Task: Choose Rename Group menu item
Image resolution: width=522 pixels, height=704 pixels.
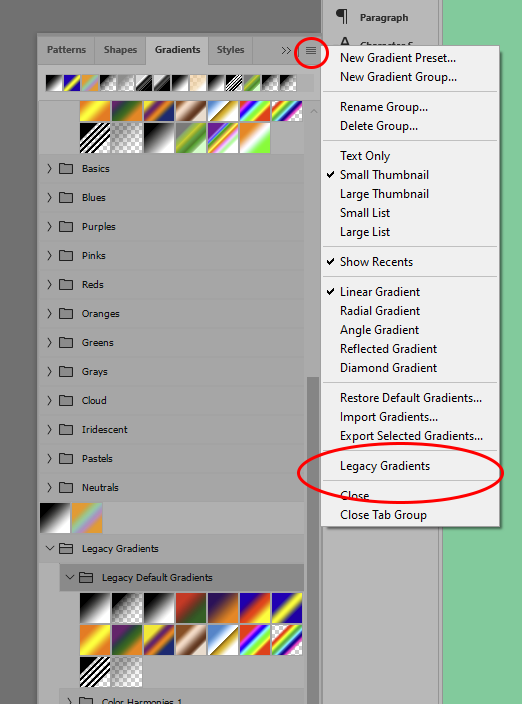Action: point(384,107)
